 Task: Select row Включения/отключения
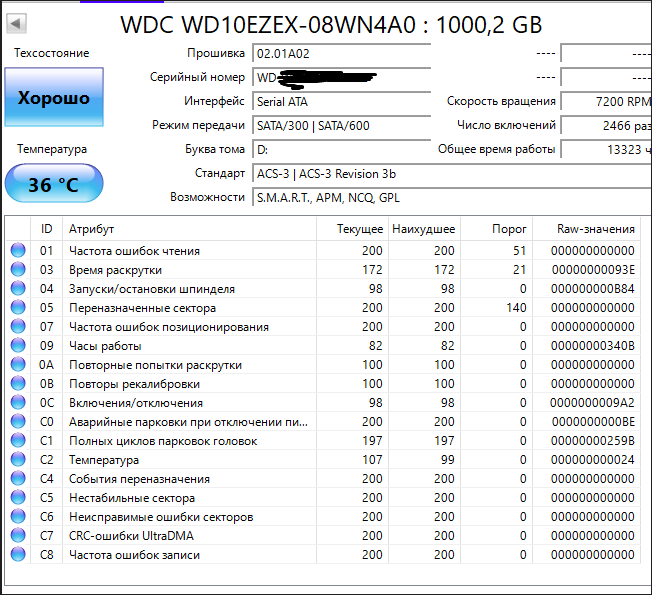tap(323, 402)
